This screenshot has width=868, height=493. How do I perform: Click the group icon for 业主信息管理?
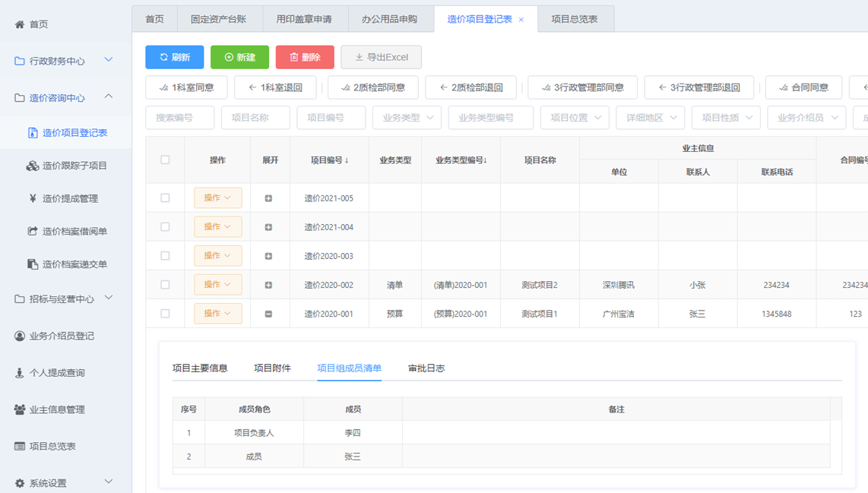point(19,409)
